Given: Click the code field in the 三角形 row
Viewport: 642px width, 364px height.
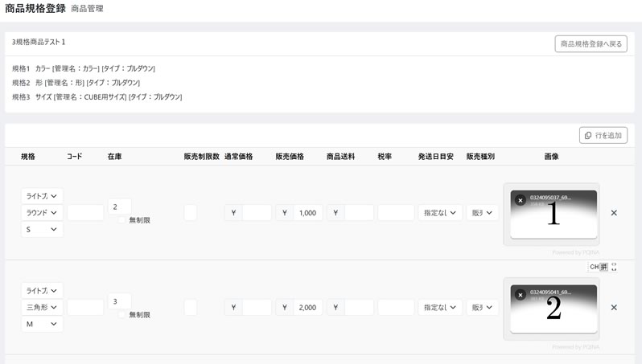Looking at the screenshot, I should tap(85, 307).
